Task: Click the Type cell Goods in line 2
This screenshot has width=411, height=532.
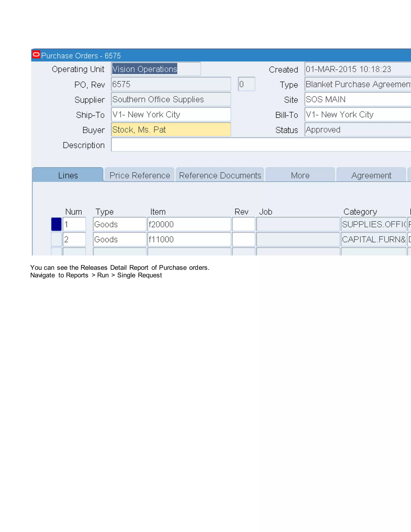Action: [x=120, y=239]
